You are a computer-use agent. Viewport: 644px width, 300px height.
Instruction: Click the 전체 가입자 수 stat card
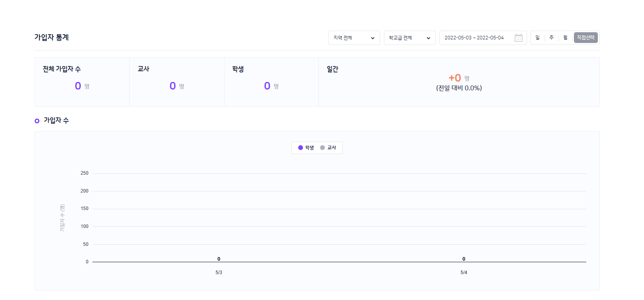82,82
